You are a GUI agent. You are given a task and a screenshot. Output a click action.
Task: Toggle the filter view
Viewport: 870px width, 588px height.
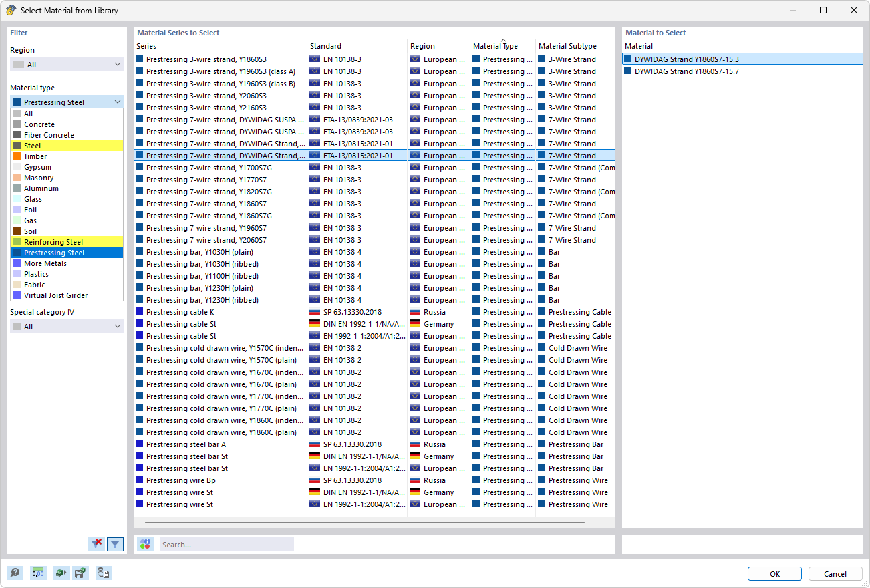115,544
